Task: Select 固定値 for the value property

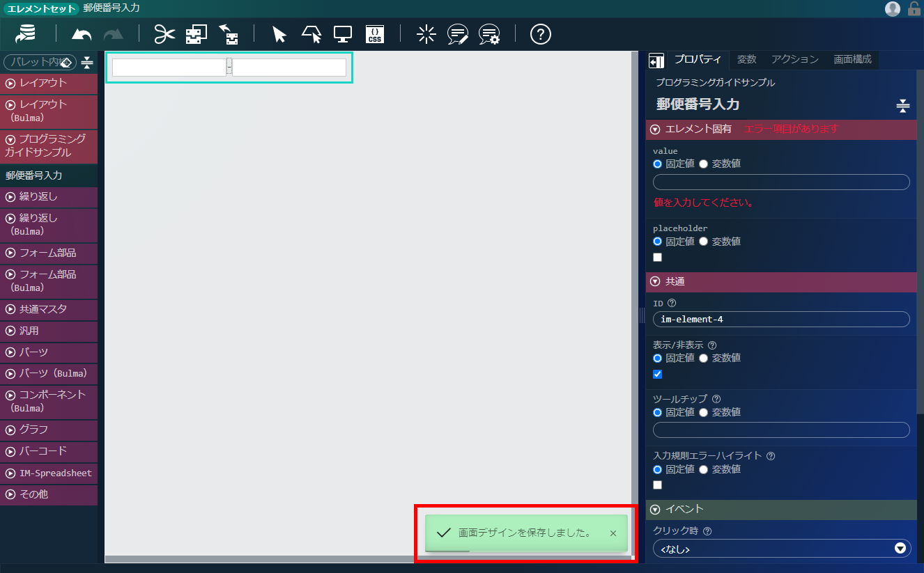Action: tap(657, 164)
